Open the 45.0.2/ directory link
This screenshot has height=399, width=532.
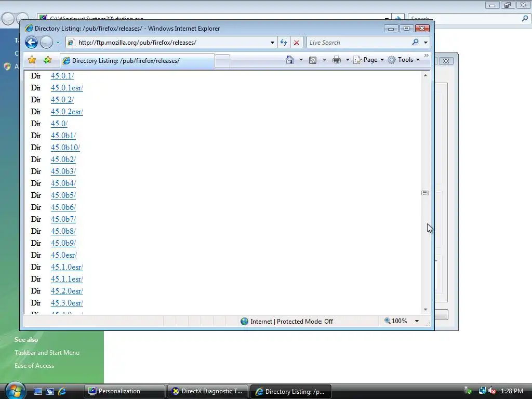(62, 100)
